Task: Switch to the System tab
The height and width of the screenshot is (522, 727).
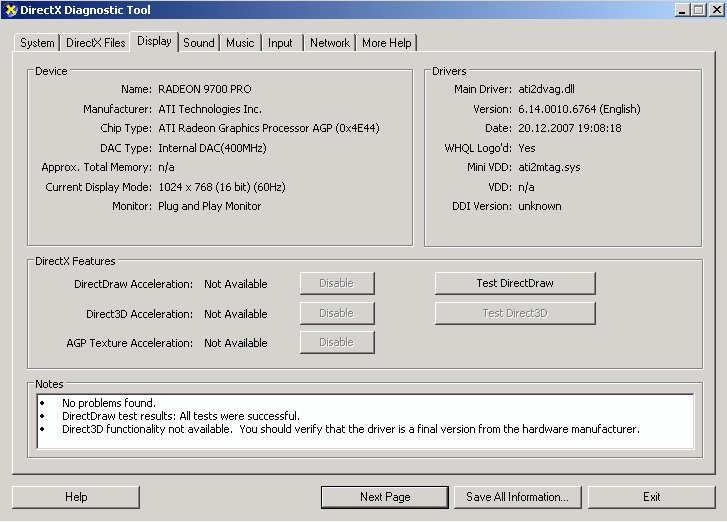Action: point(37,43)
